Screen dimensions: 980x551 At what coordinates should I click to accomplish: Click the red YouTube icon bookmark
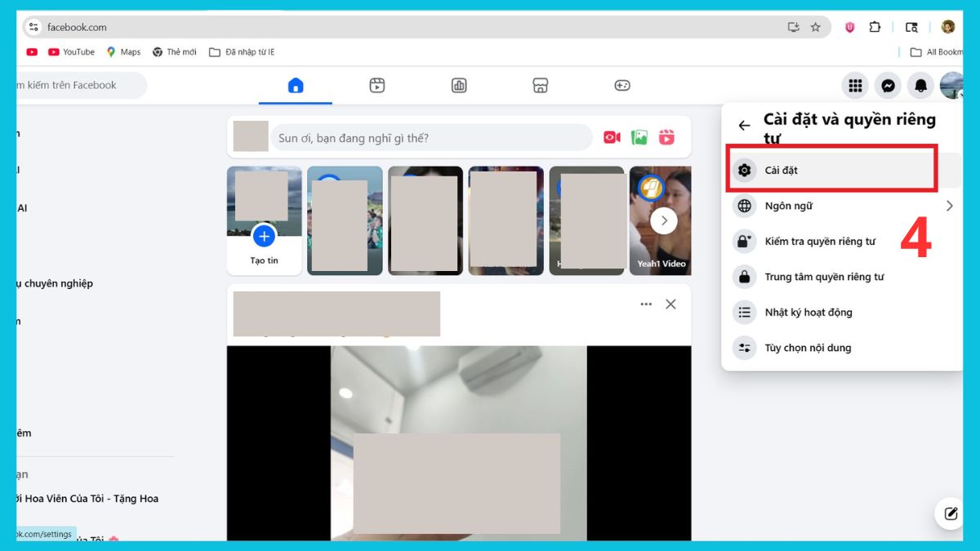coord(32,51)
